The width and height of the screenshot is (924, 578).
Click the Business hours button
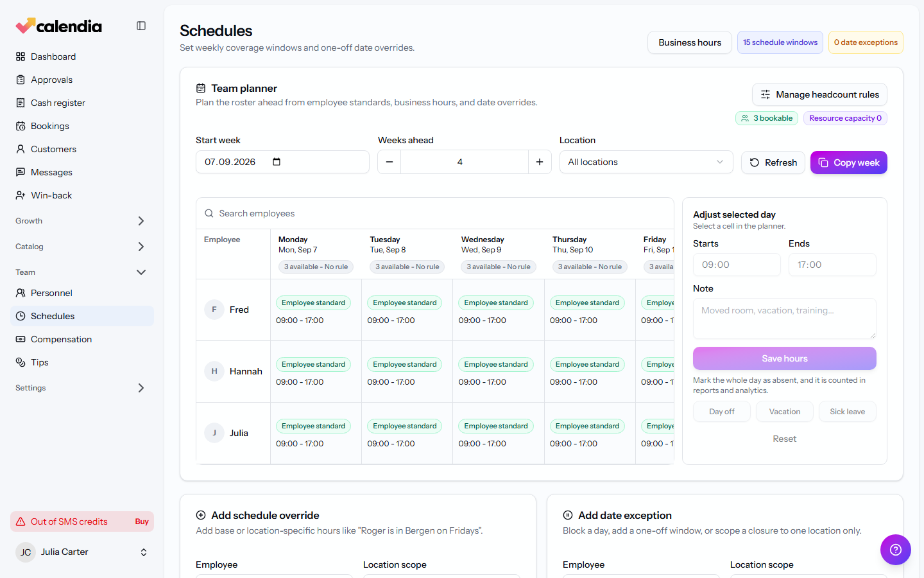click(x=690, y=42)
